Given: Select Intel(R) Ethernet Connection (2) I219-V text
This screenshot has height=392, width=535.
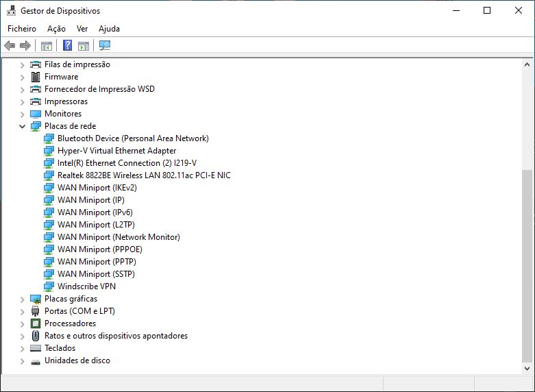Looking at the screenshot, I should pyautogui.click(x=127, y=163).
